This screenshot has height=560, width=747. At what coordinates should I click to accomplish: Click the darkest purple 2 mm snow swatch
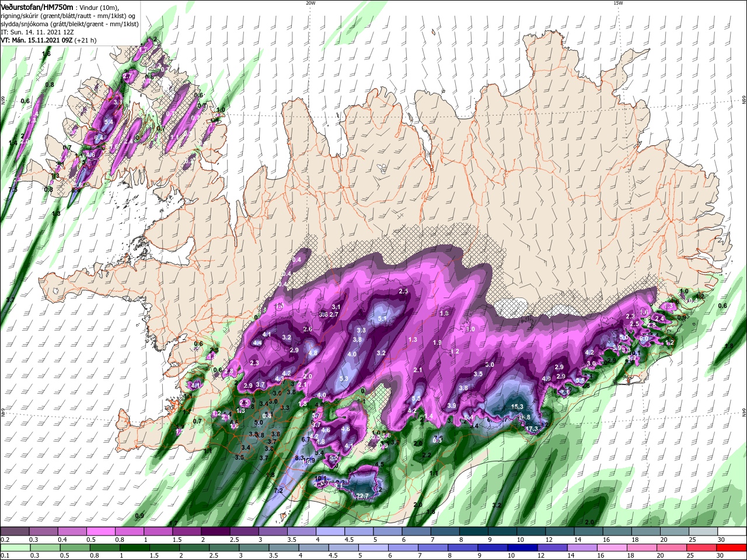pyautogui.click(x=215, y=531)
